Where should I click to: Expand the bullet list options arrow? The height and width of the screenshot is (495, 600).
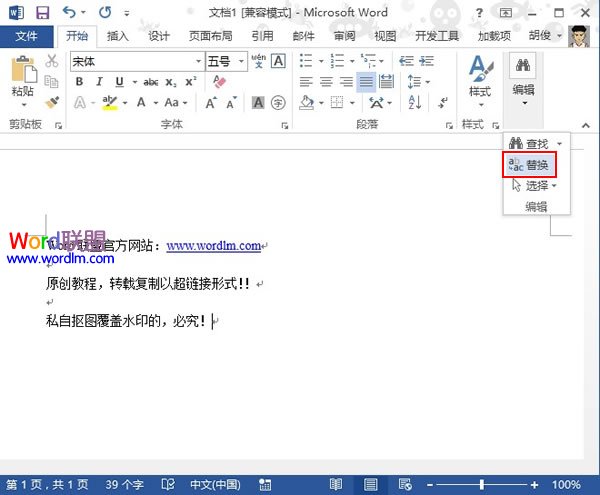click(x=321, y=61)
